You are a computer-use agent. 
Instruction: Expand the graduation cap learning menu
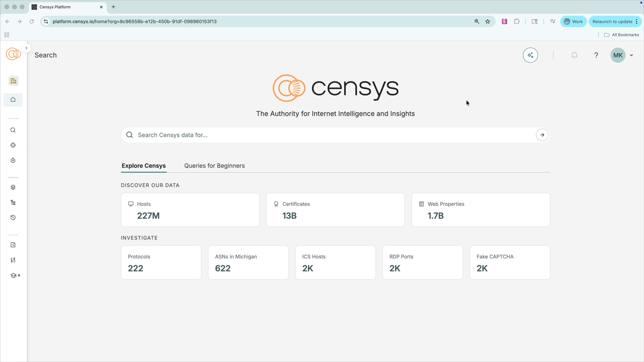tap(15, 276)
